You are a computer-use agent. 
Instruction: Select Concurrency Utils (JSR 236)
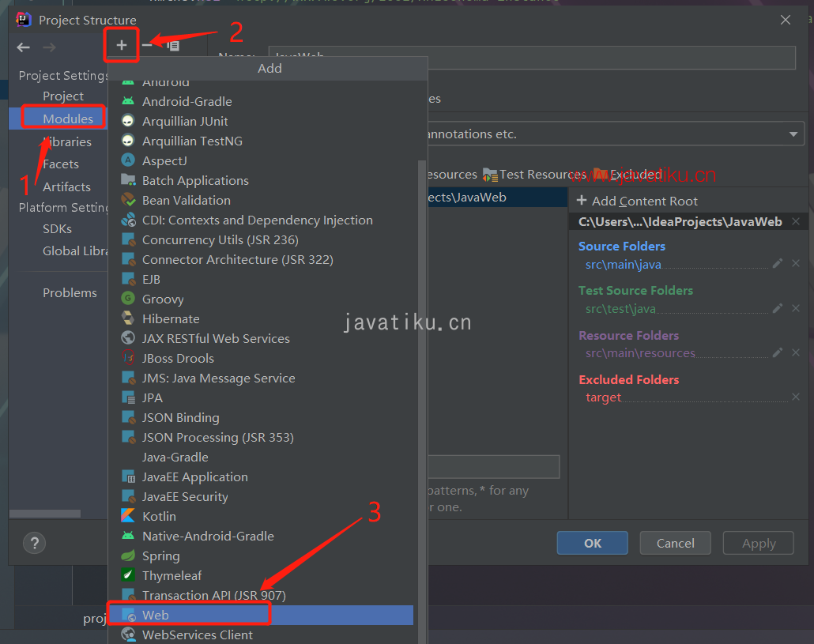[x=261, y=239]
